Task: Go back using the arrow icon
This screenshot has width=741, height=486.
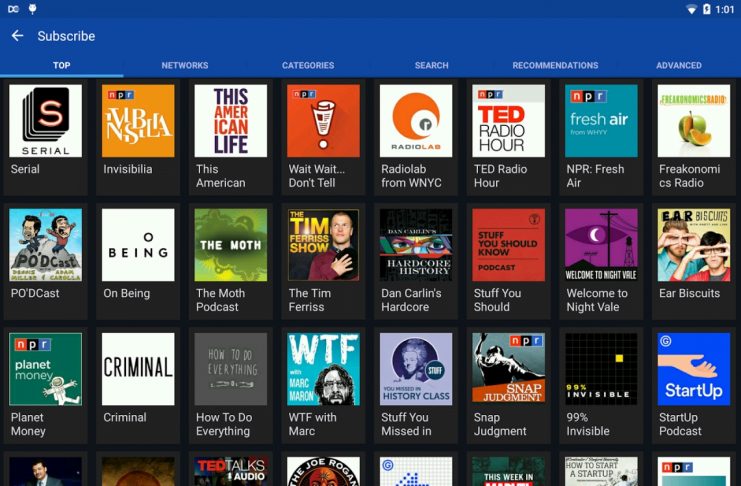Action: coord(17,35)
